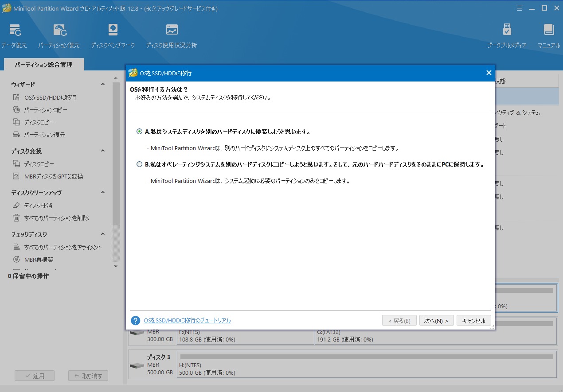This screenshot has height=392, width=563.
Task: Collapse the チェックディスク section
Action: pos(102,234)
